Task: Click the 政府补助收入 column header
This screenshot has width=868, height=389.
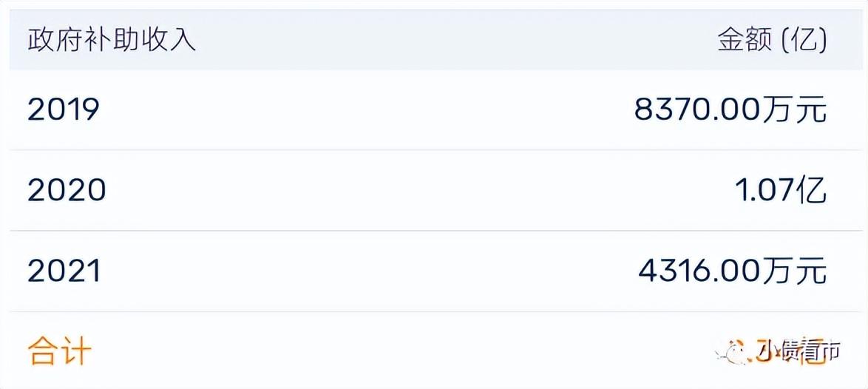Action: click(x=112, y=40)
